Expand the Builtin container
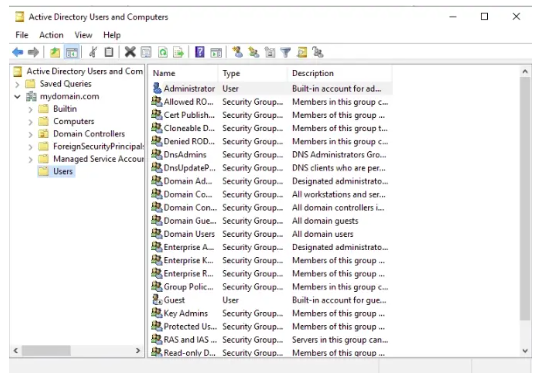The image size is (539, 381). [x=30, y=109]
